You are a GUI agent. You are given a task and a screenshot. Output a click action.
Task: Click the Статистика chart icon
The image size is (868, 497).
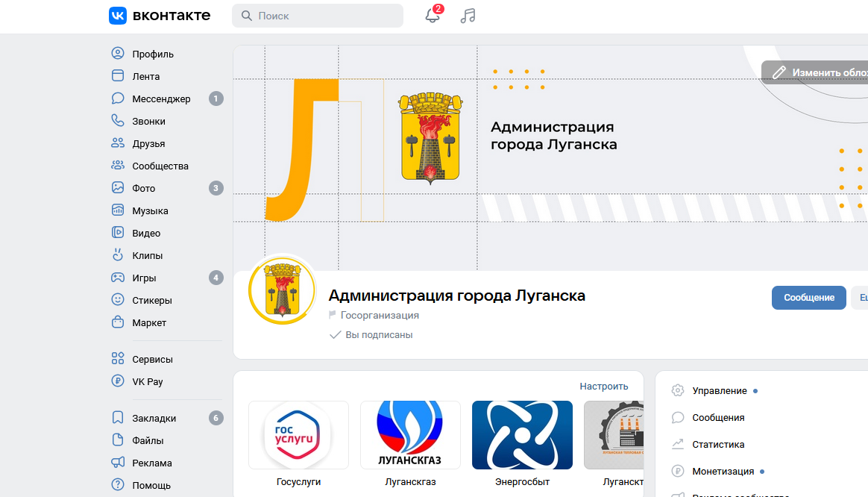point(678,444)
